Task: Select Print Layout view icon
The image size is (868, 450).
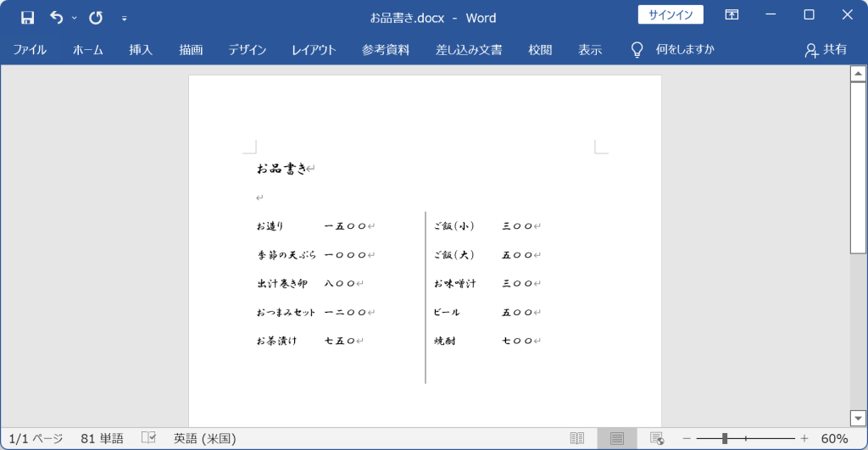Action: click(617, 438)
